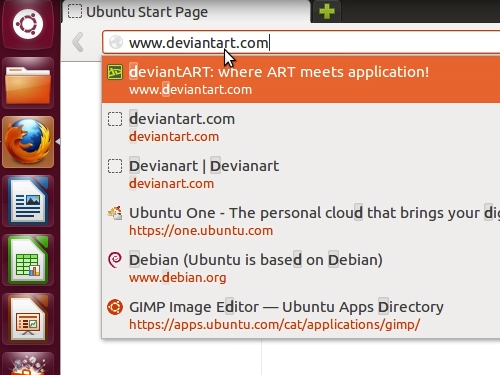The image size is (500, 375).
Task: Open LibreOffice Impress from the launcher
Action: pyautogui.click(x=28, y=319)
